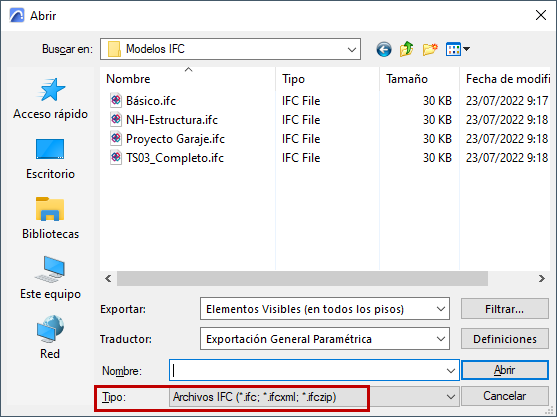Go up one folder level icon
The width and height of the screenshot is (557, 417).
pyautogui.click(x=406, y=49)
